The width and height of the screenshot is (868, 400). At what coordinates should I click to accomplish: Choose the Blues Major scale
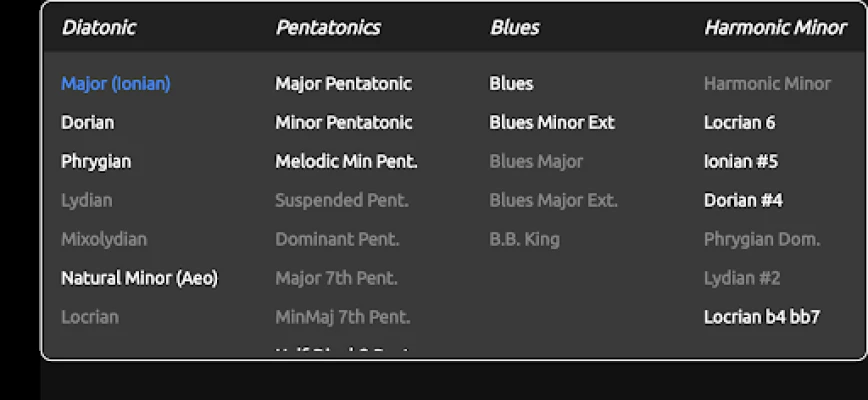(x=536, y=162)
